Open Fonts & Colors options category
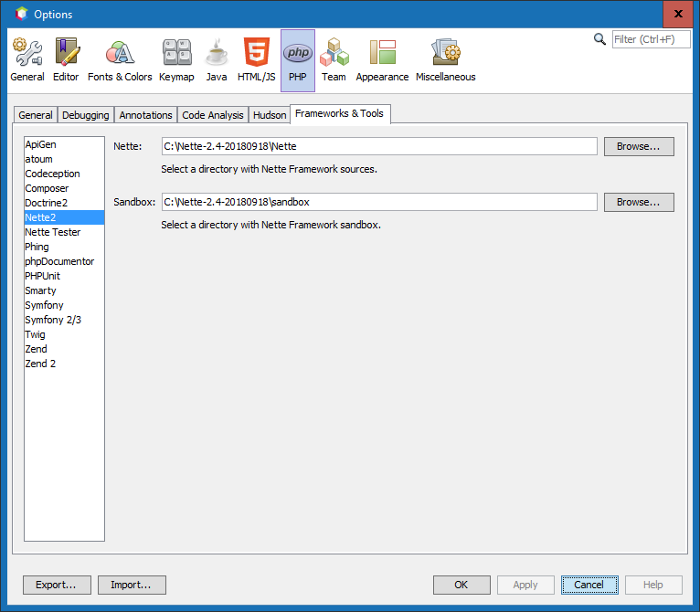Image resolution: width=700 pixels, height=612 pixels. pyautogui.click(x=120, y=60)
